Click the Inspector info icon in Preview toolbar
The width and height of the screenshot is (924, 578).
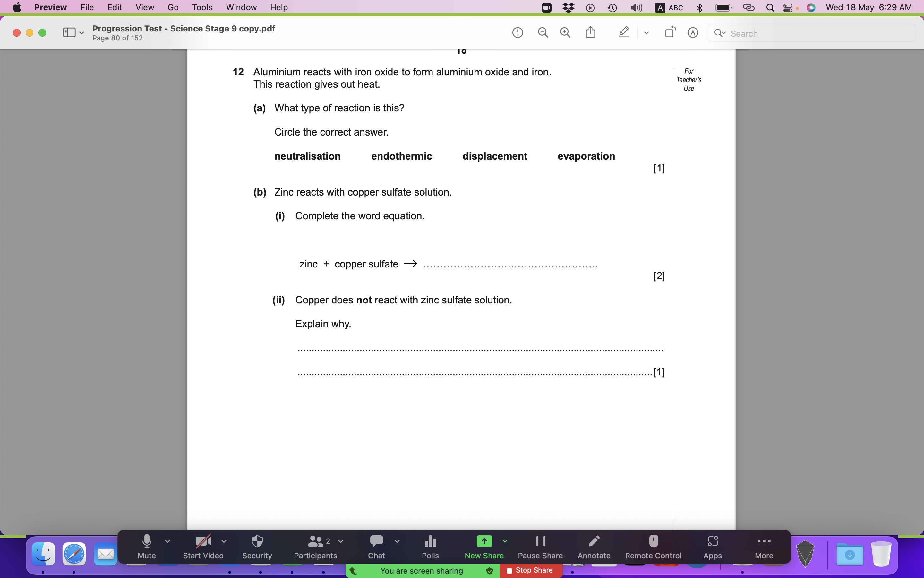pyautogui.click(x=518, y=33)
